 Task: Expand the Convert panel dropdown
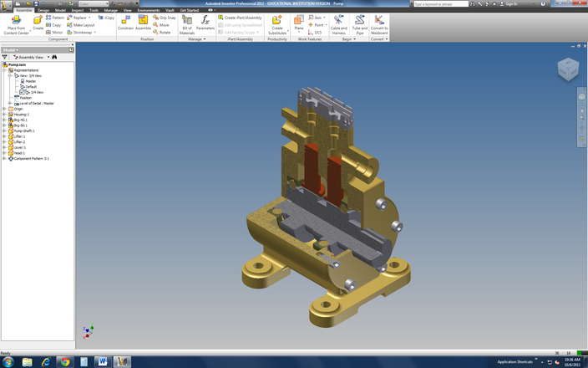(387, 39)
